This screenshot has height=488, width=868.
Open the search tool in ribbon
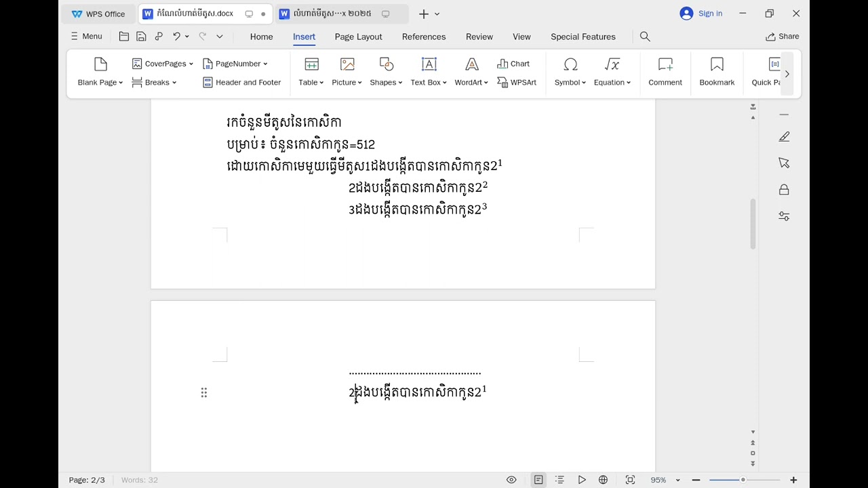click(x=645, y=37)
